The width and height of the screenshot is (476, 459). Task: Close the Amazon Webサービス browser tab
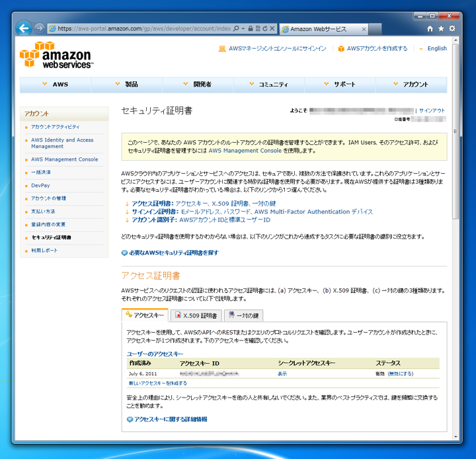(364, 29)
